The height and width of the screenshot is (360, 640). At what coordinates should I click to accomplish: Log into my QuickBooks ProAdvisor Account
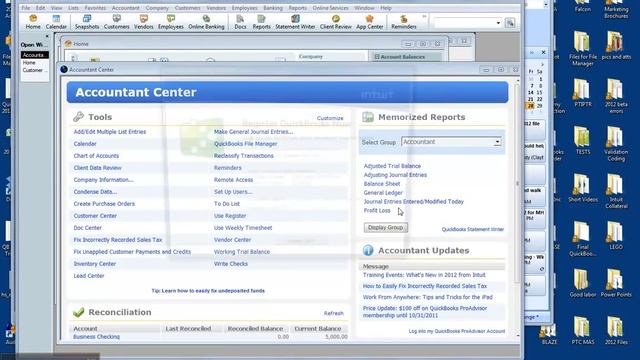457,331
